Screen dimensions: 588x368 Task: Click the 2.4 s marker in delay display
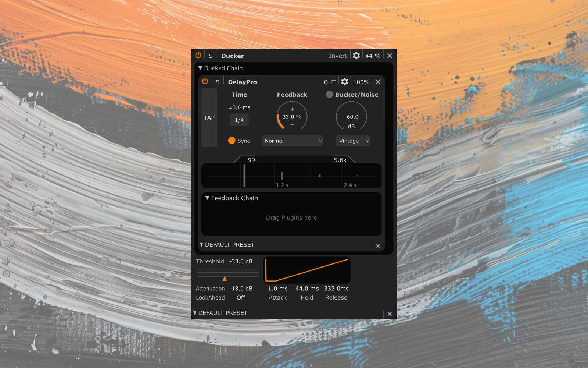(x=350, y=185)
